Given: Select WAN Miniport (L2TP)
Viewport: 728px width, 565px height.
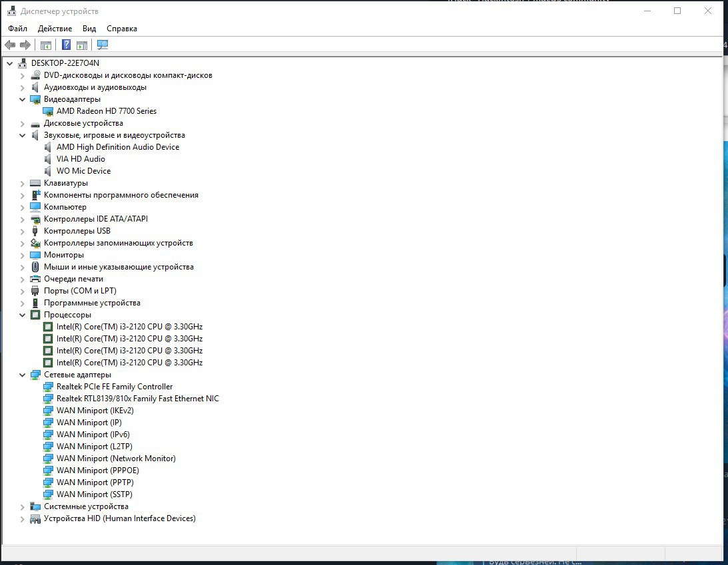Looking at the screenshot, I should [95, 447].
